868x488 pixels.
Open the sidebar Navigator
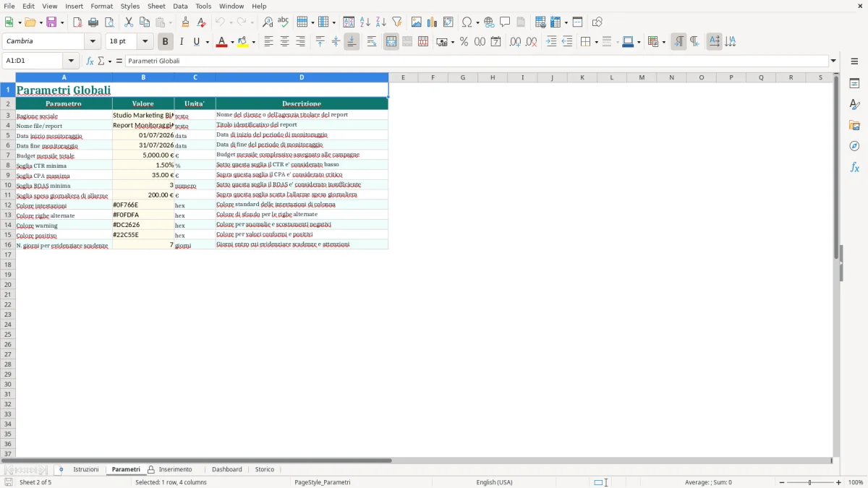pos(854,147)
